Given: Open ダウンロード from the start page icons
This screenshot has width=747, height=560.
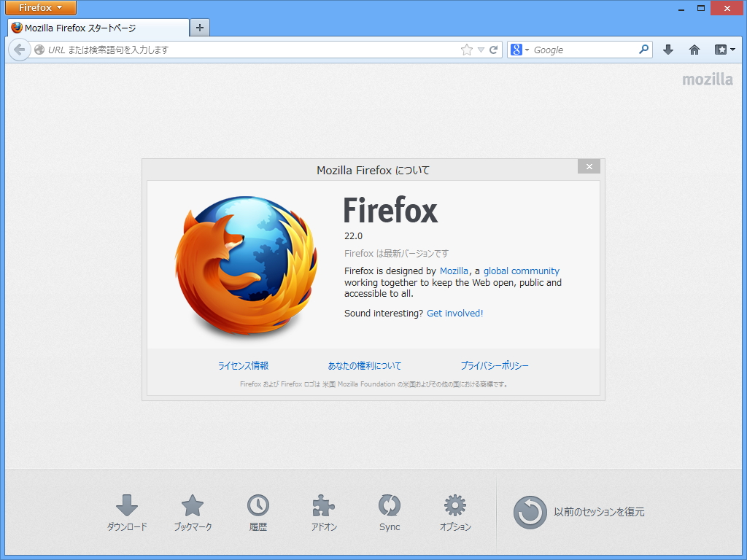Looking at the screenshot, I should (x=127, y=507).
